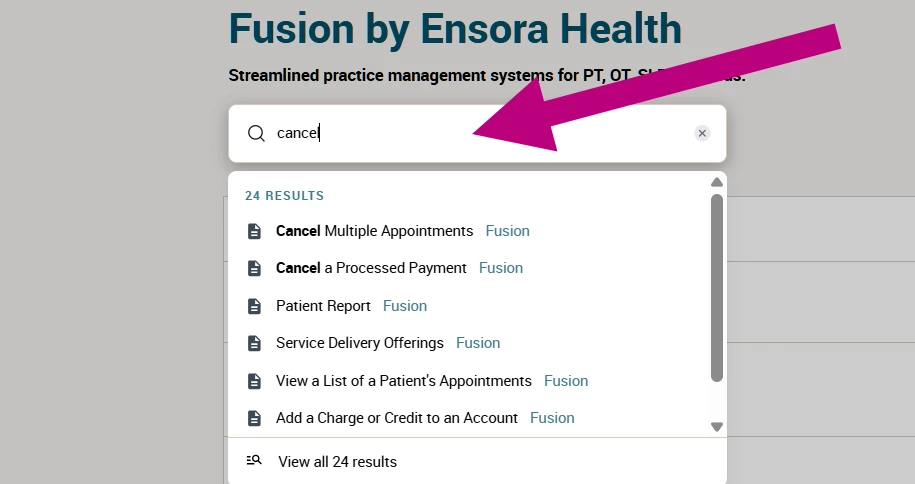The image size is (915, 484).
Task: Click document icon beside Add a Charge or Credit
Action: pos(254,418)
